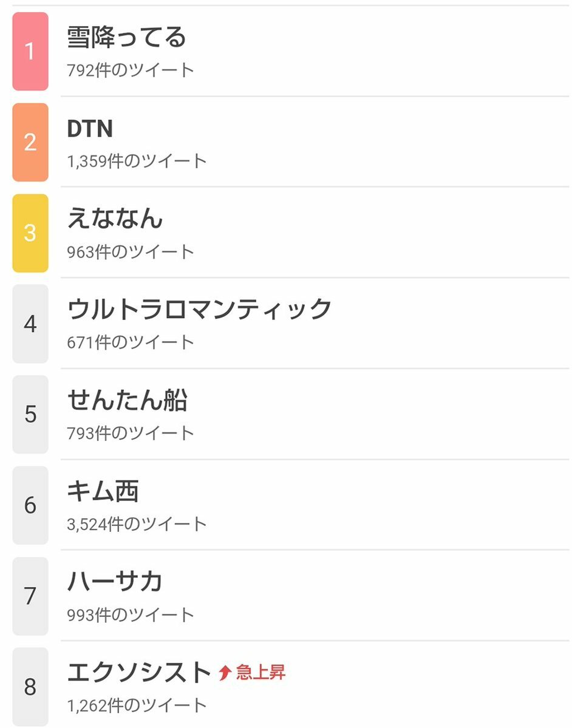Viewport: 572px width, 728px height.
Task: Tap the gray rank 6 badge
Action: pyautogui.click(x=30, y=505)
